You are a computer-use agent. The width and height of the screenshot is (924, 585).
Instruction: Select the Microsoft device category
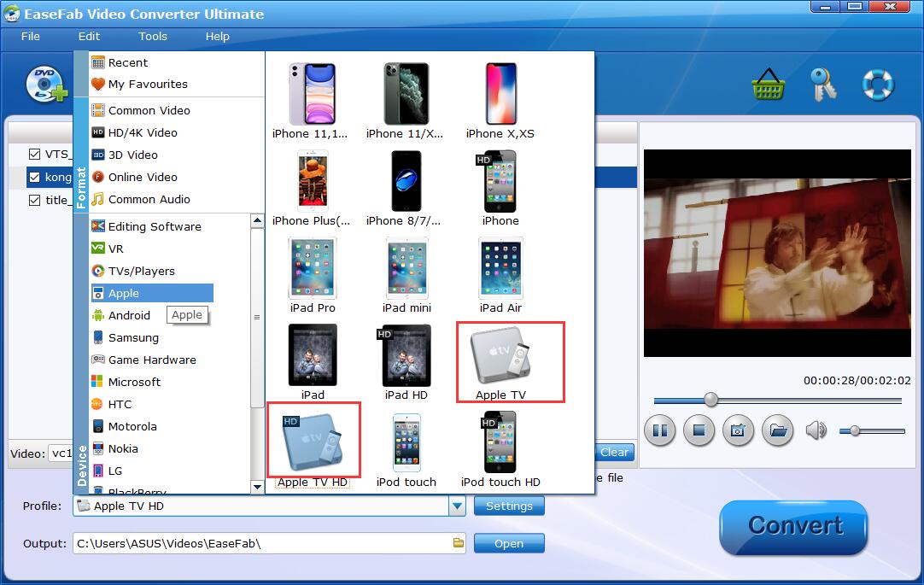(x=126, y=383)
